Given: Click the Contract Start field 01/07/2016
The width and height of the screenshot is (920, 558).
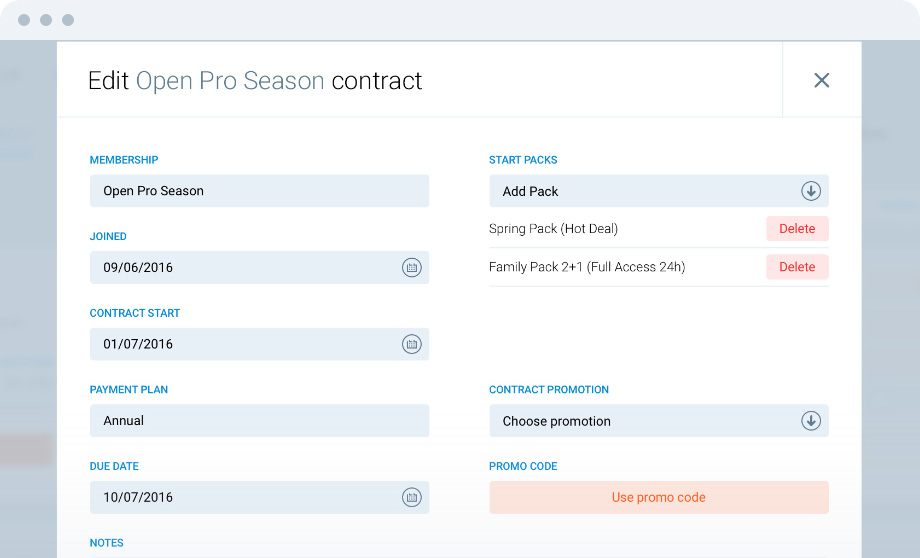Looking at the screenshot, I should 240,344.
